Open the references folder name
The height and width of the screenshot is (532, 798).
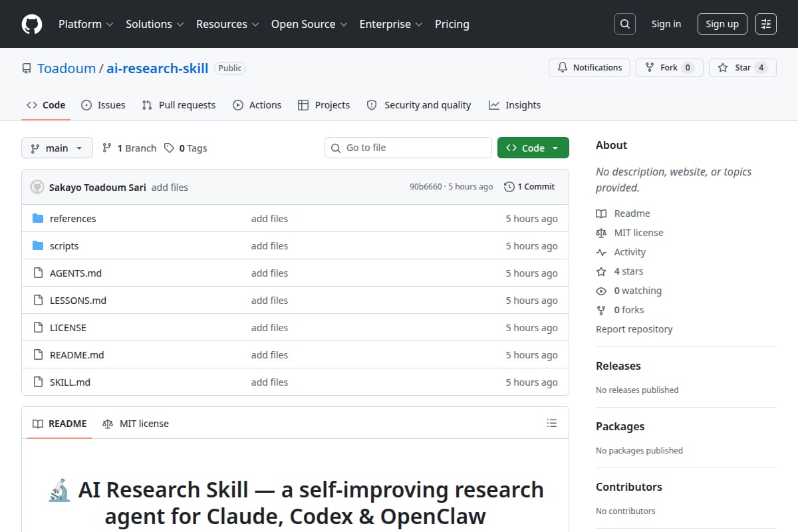pyautogui.click(x=72, y=219)
